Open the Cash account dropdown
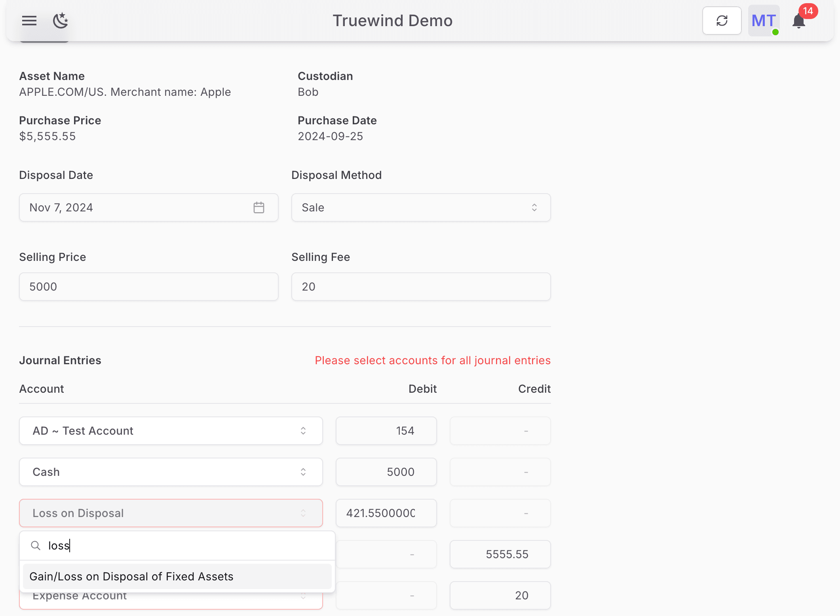 point(171,472)
